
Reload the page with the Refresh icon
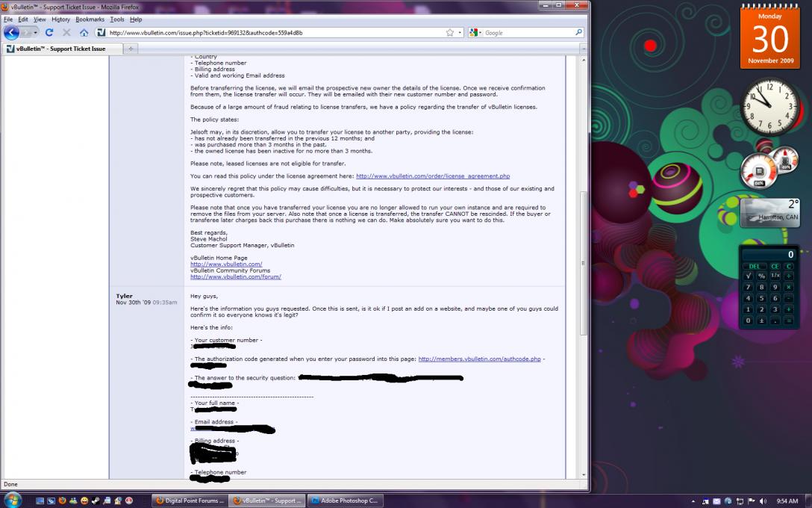tap(49, 32)
